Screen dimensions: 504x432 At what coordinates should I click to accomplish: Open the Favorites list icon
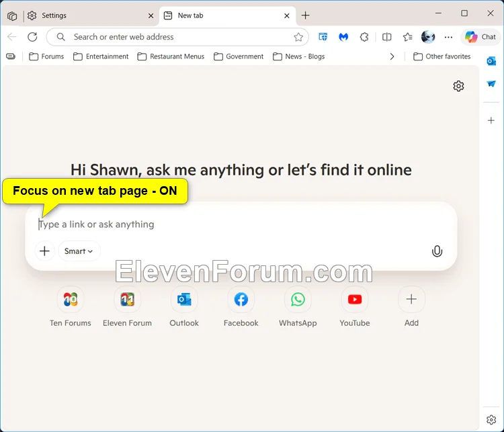(x=408, y=37)
